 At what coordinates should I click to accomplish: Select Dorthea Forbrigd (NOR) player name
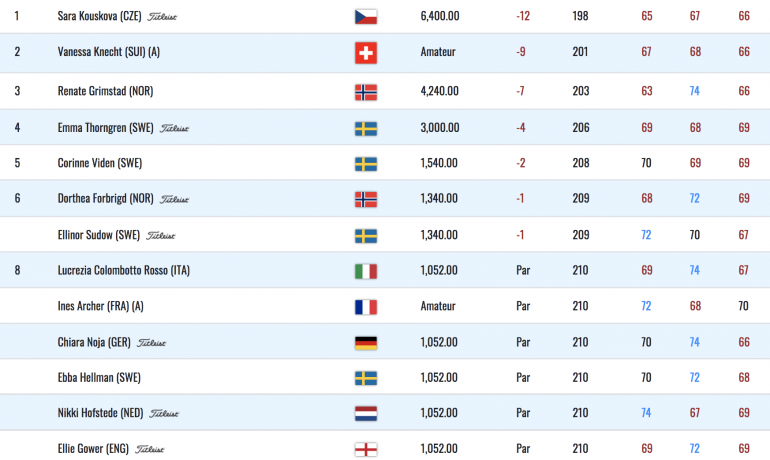[106, 198]
